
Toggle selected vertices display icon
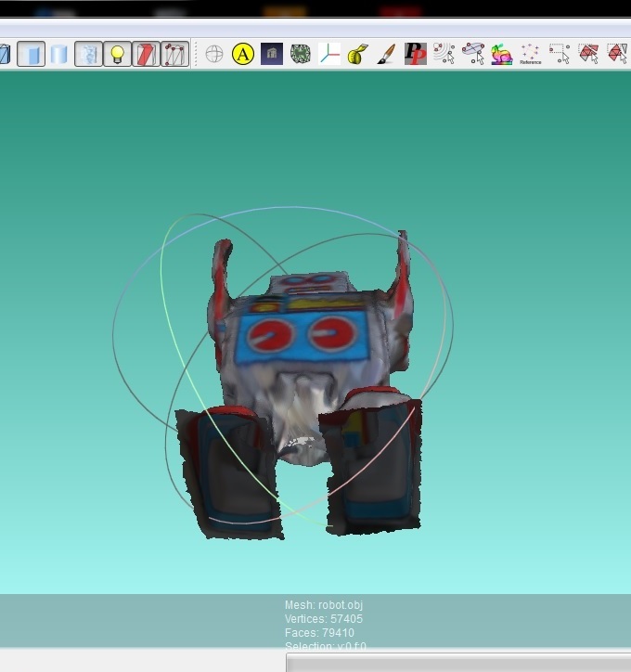(x=174, y=54)
